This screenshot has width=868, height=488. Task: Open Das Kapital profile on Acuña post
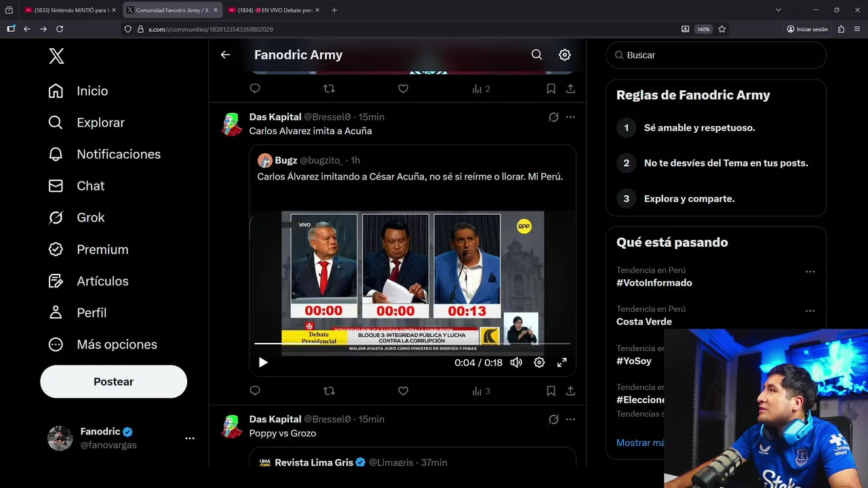(275, 117)
